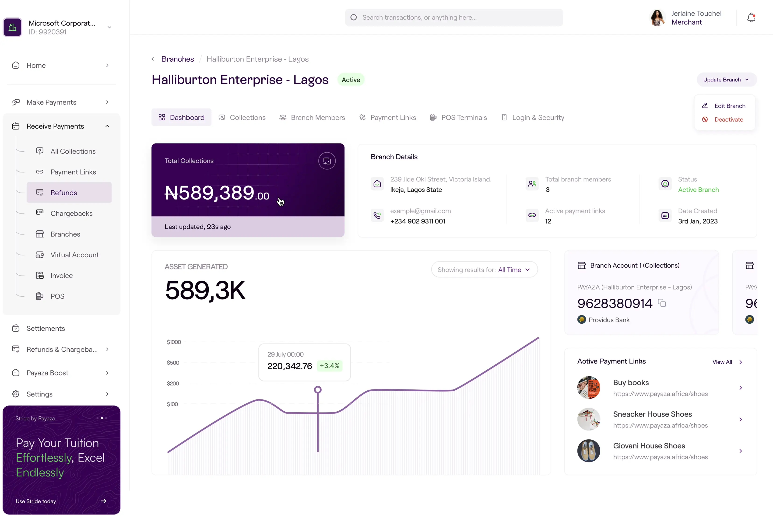Open the POS Terminals tab

click(458, 117)
